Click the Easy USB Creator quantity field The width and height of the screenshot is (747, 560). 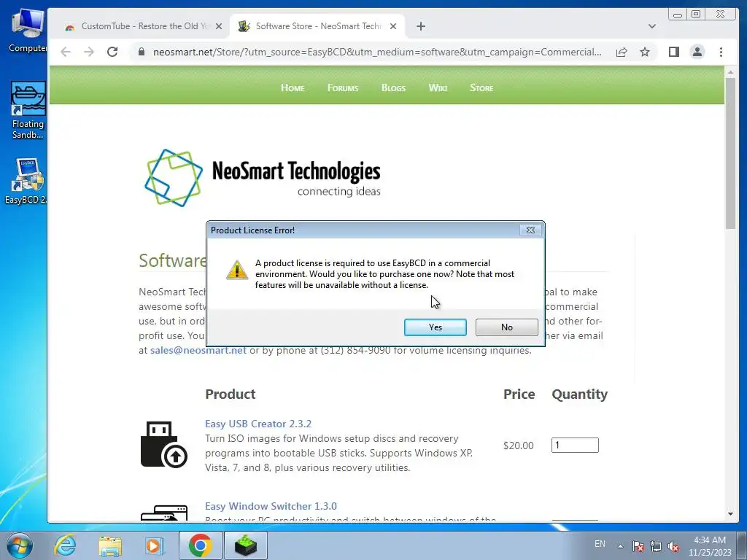(x=575, y=446)
